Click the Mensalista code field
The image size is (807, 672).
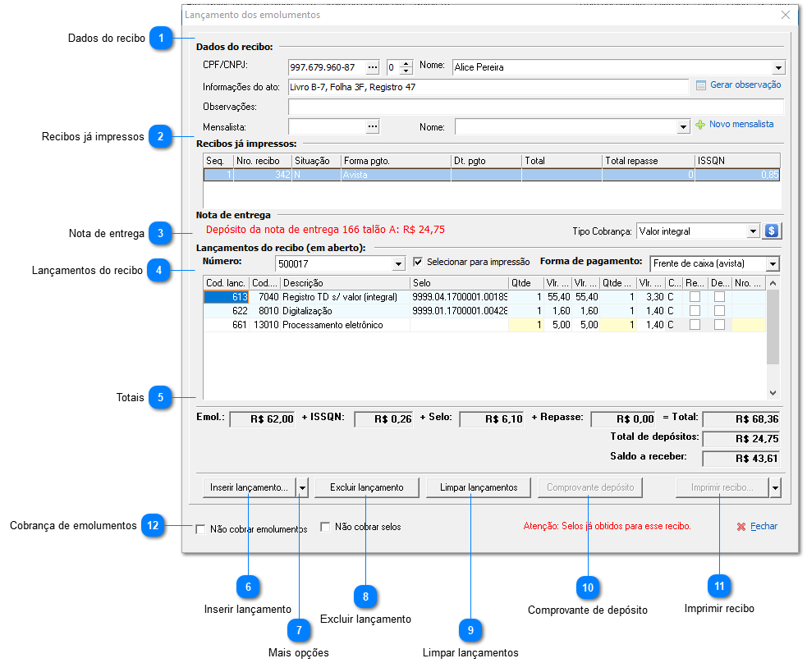coord(327,126)
